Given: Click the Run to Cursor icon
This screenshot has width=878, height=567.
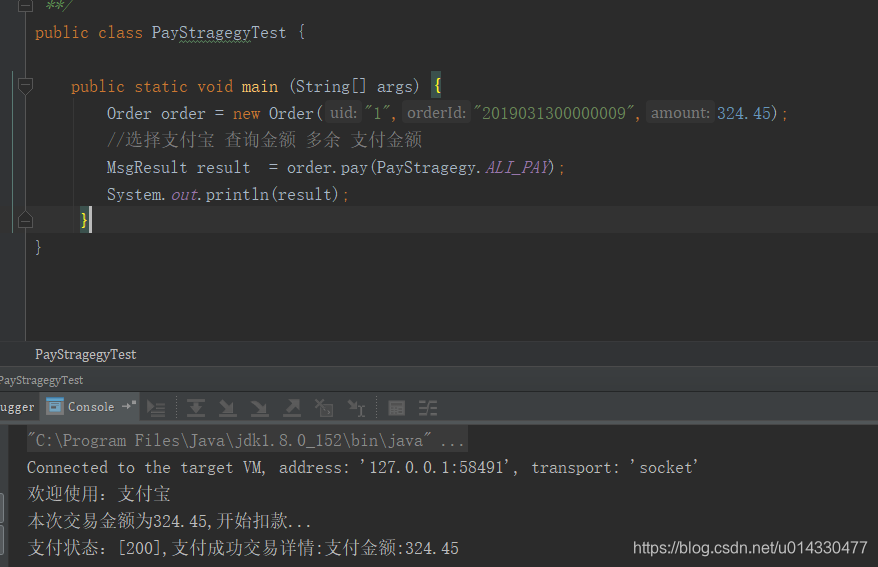Looking at the screenshot, I should [356, 408].
